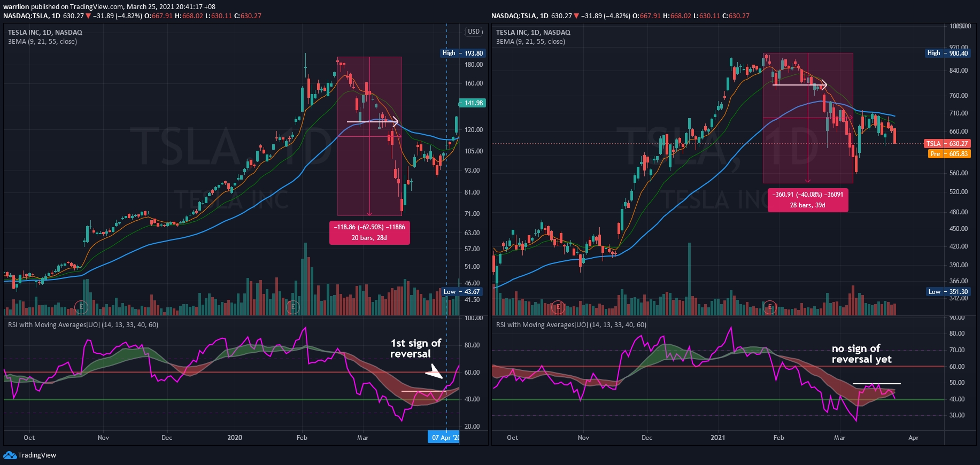Click the RSI with Moving Averages legend, right chart
This screenshot has height=465, width=980.
pos(571,325)
